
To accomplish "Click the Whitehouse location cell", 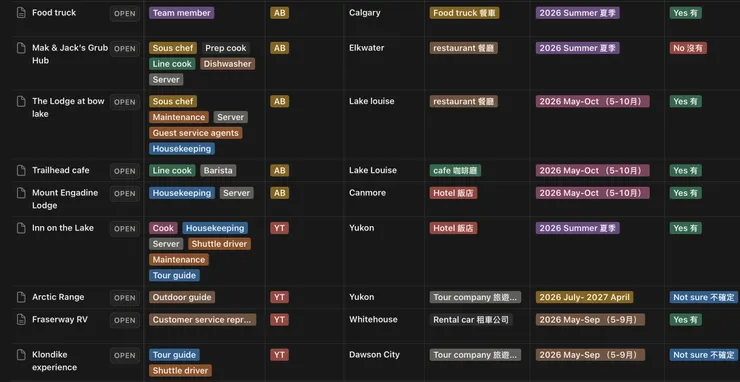I will [373, 319].
